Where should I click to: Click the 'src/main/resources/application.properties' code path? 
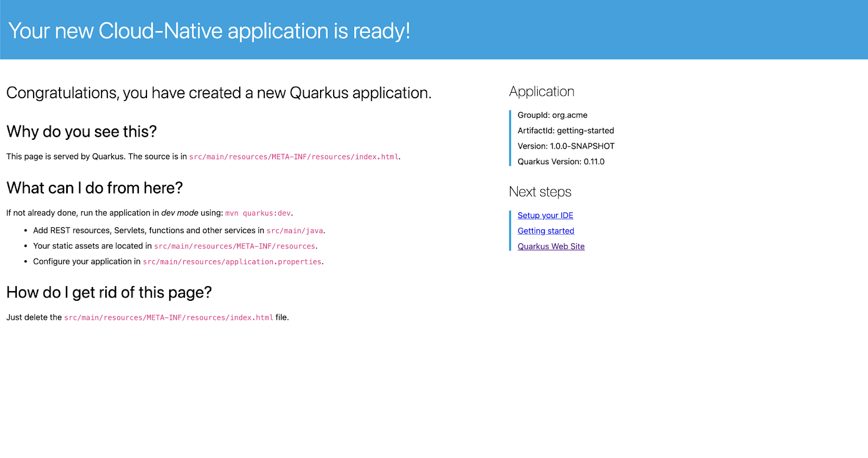click(232, 262)
